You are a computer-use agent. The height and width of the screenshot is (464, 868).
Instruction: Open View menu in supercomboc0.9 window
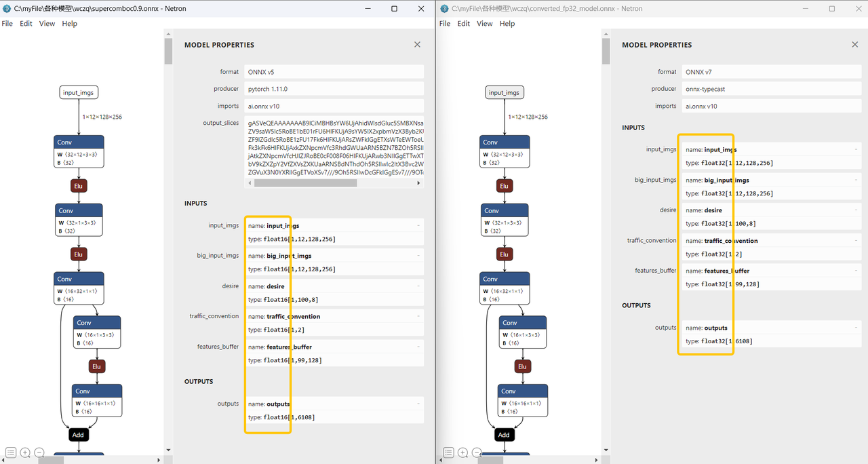click(47, 24)
